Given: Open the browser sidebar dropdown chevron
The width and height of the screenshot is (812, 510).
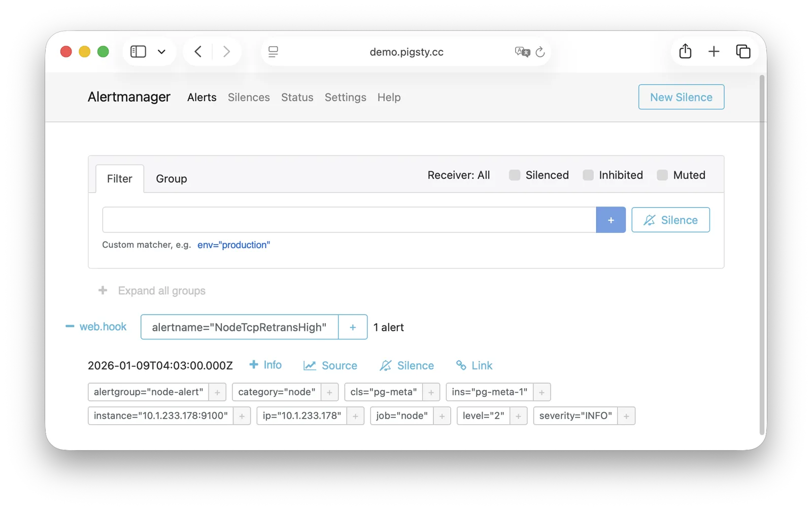Looking at the screenshot, I should pyautogui.click(x=161, y=51).
